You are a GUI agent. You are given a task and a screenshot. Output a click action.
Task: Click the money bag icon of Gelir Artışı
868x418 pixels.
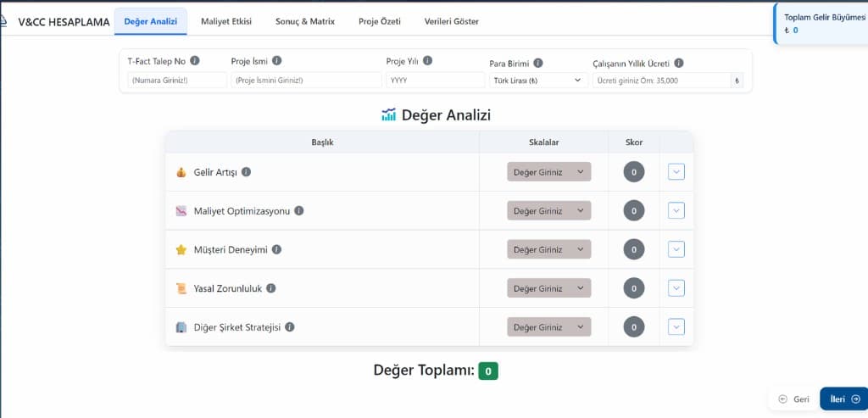[x=181, y=172]
